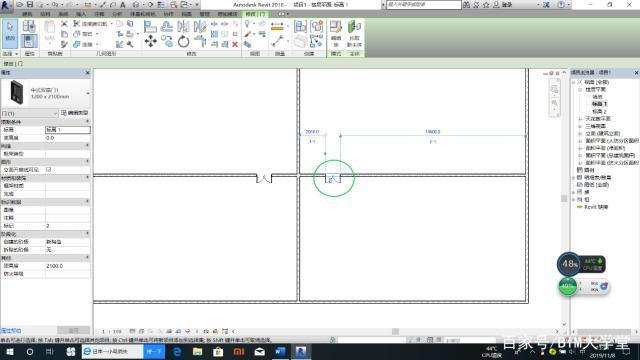
Task: Click the Align tool in Modify panel
Action: 150,27
